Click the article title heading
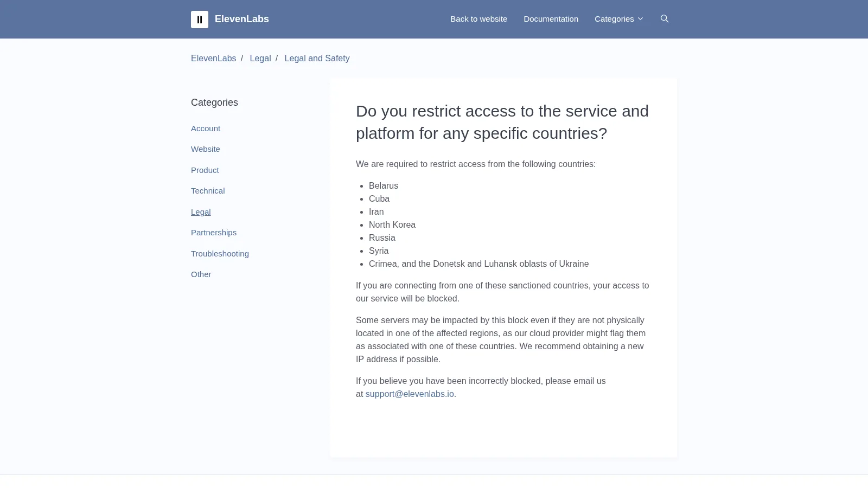Screen dimensions: 868x488 click(502, 122)
